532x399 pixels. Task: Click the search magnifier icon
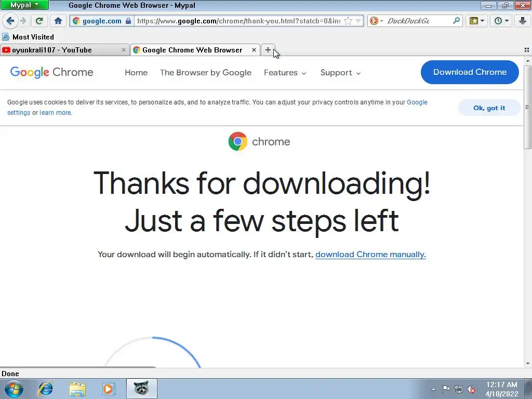coord(456,21)
